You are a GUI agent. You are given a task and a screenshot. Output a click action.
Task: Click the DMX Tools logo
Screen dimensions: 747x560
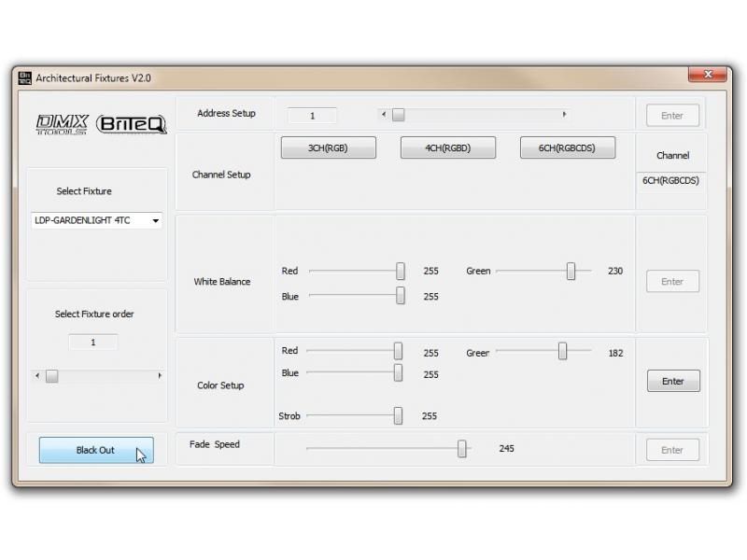pos(63,124)
